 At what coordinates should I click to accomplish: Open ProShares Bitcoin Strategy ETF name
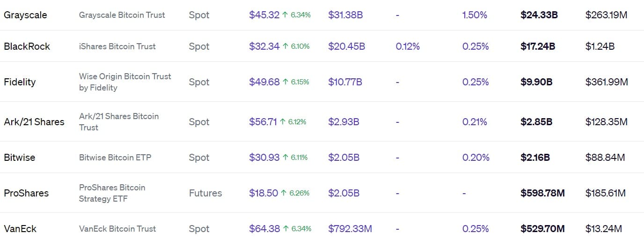[112, 193]
